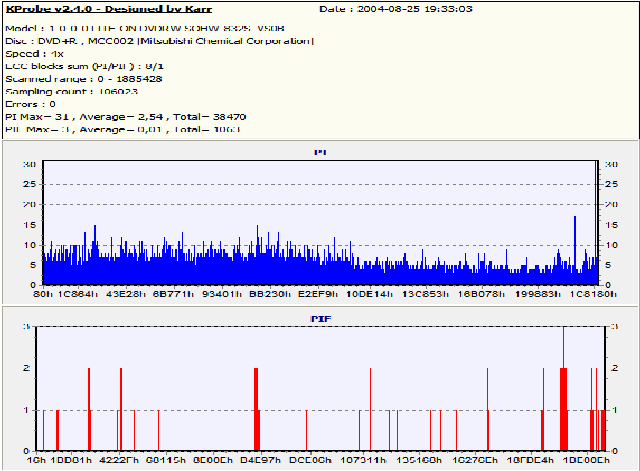The width and height of the screenshot is (640, 471).
Task: Click the '1C864h' x-axis label
Action: tap(78, 294)
